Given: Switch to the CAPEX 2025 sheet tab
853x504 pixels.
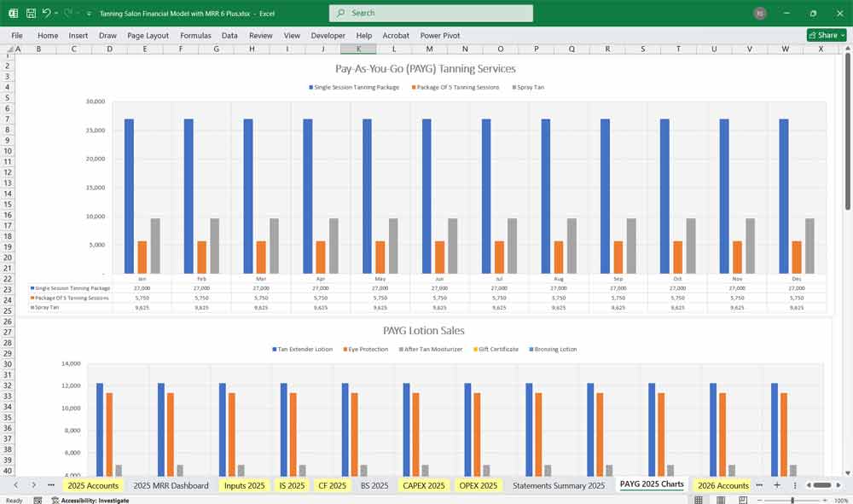Looking at the screenshot, I should point(424,485).
